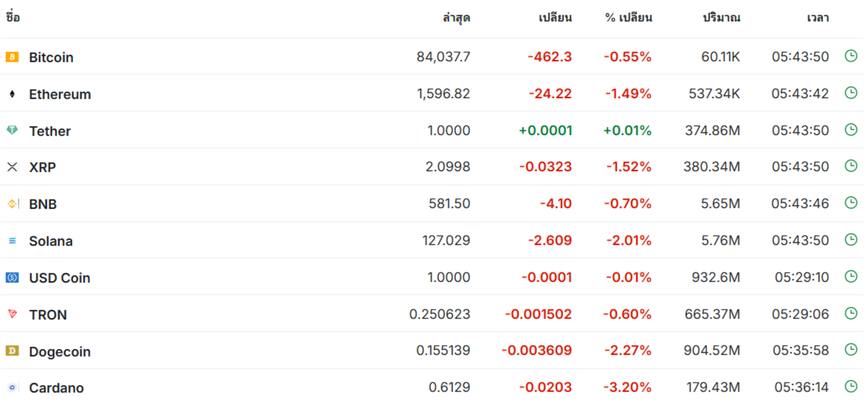Sort by the ปริมาณ column header
Screen dimensions: 868x405
point(722,18)
